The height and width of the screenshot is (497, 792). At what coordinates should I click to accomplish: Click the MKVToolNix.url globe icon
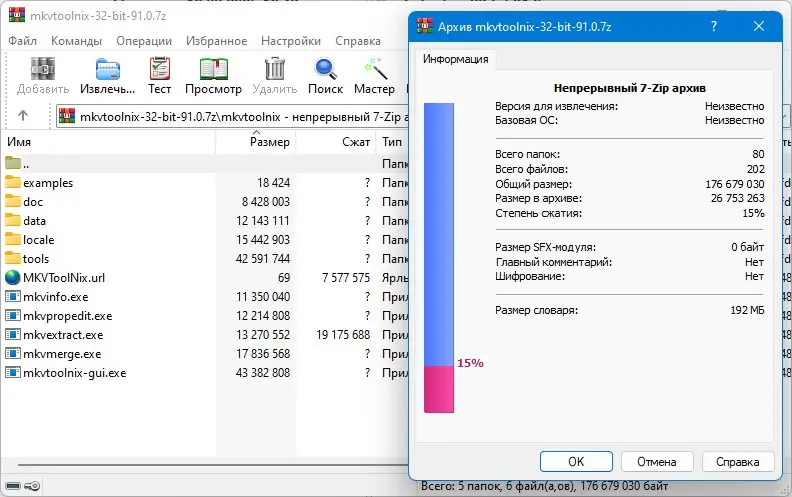click(x=13, y=277)
